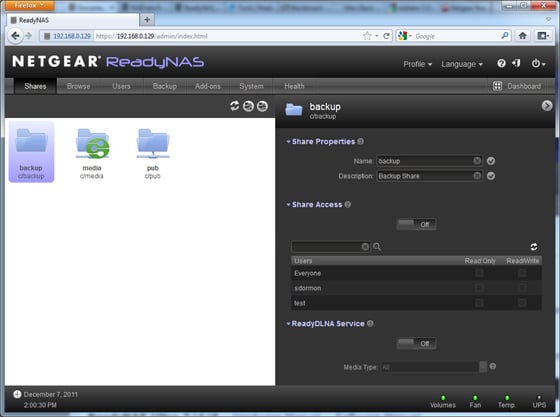
Task: Collapse the Share Access section
Action: click(288, 205)
